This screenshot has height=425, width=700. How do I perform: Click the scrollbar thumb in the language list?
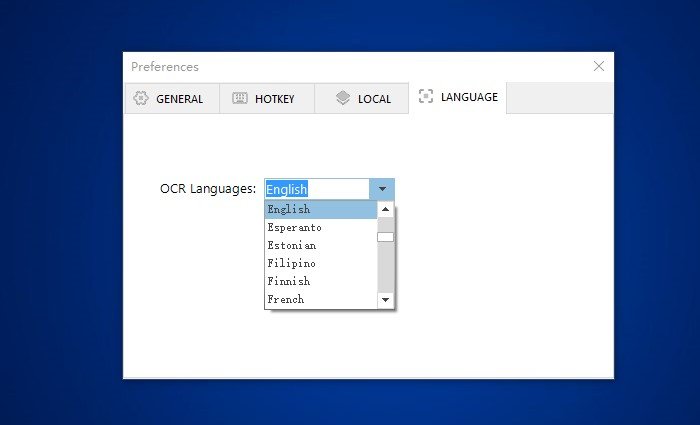385,237
